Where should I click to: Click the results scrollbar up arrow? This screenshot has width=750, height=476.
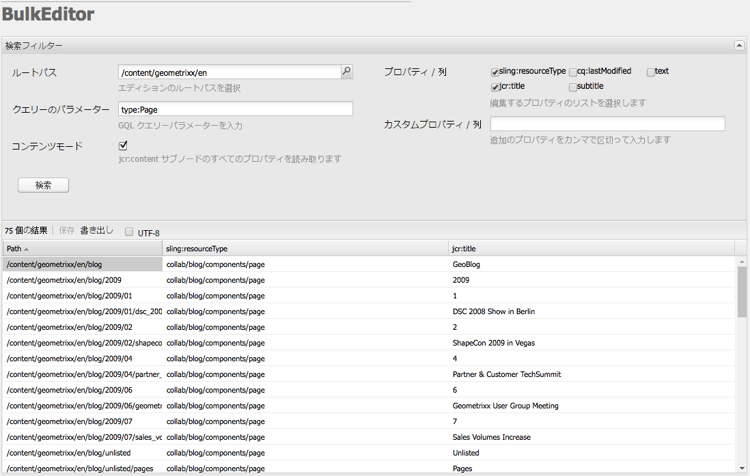[x=742, y=262]
